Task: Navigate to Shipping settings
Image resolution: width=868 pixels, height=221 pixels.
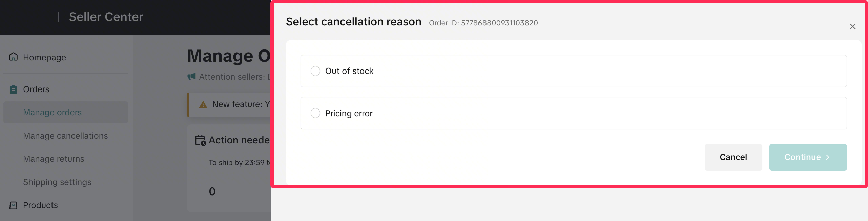Action: click(57, 182)
